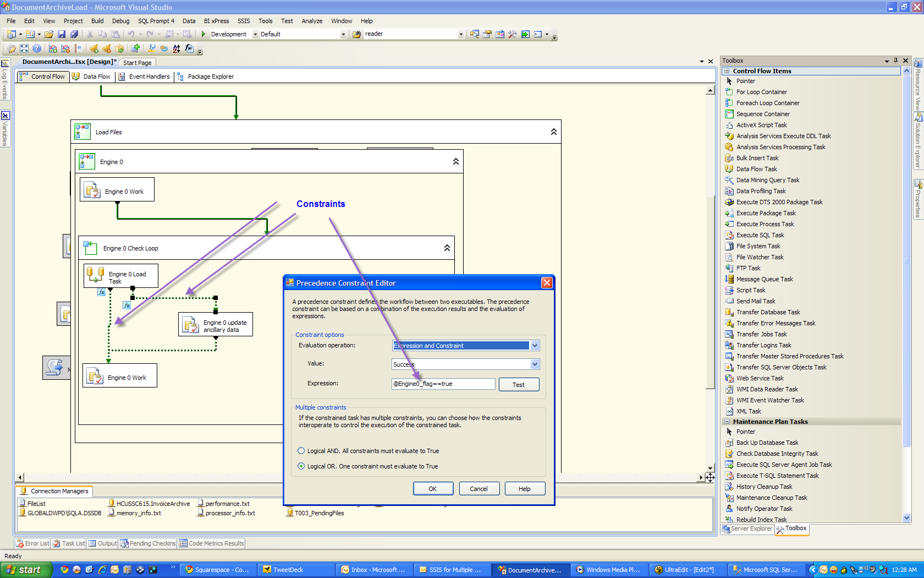
Task: Collapse the Engine 0 container
Action: (456, 162)
